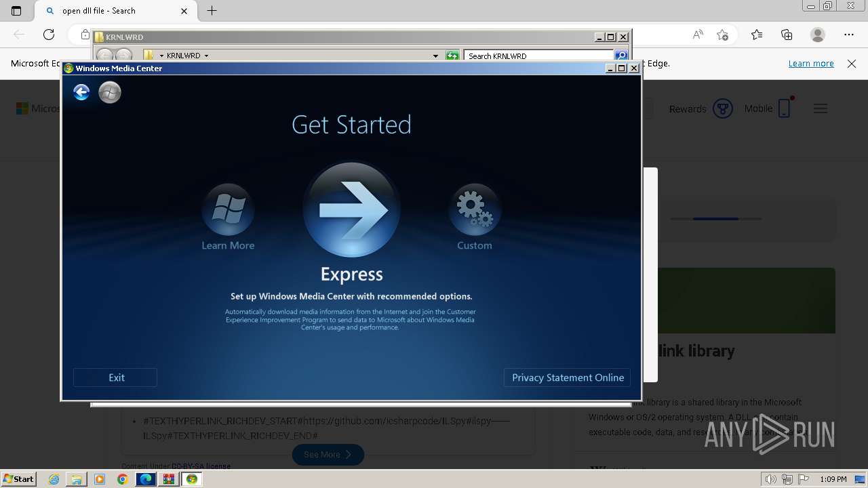Go back using the blue back arrow
The width and height of the screenshot is (868, 488).
[81, 92]
